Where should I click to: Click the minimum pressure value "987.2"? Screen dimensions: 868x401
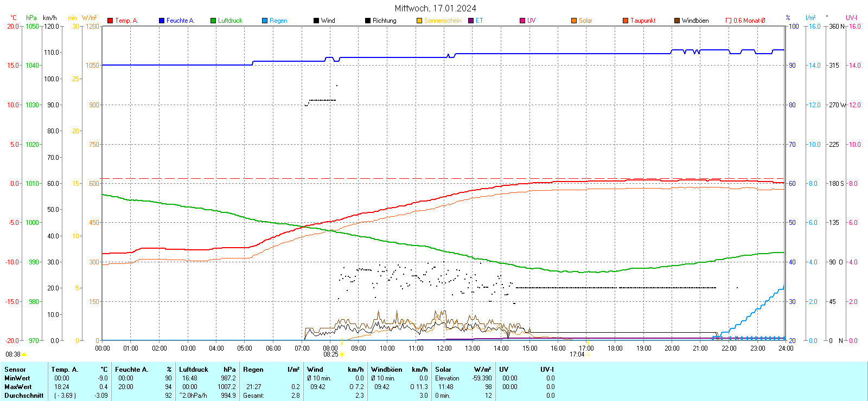tap(228, 378)
